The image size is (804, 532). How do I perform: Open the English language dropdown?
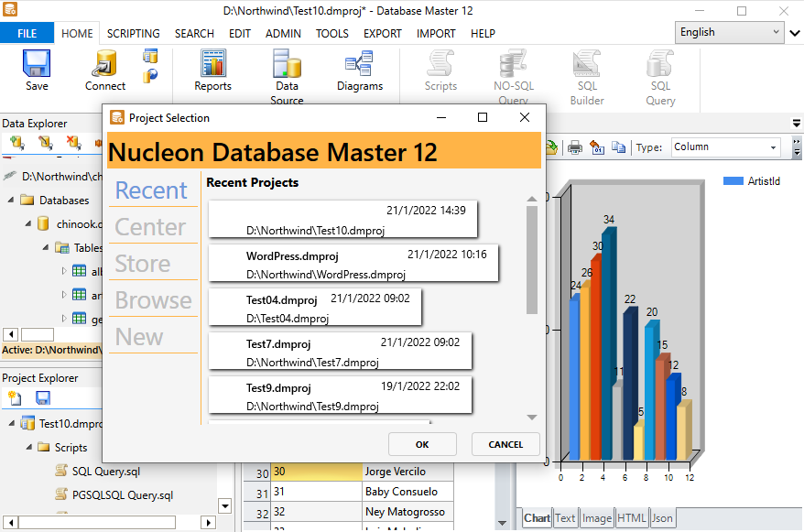pos(728,32)
